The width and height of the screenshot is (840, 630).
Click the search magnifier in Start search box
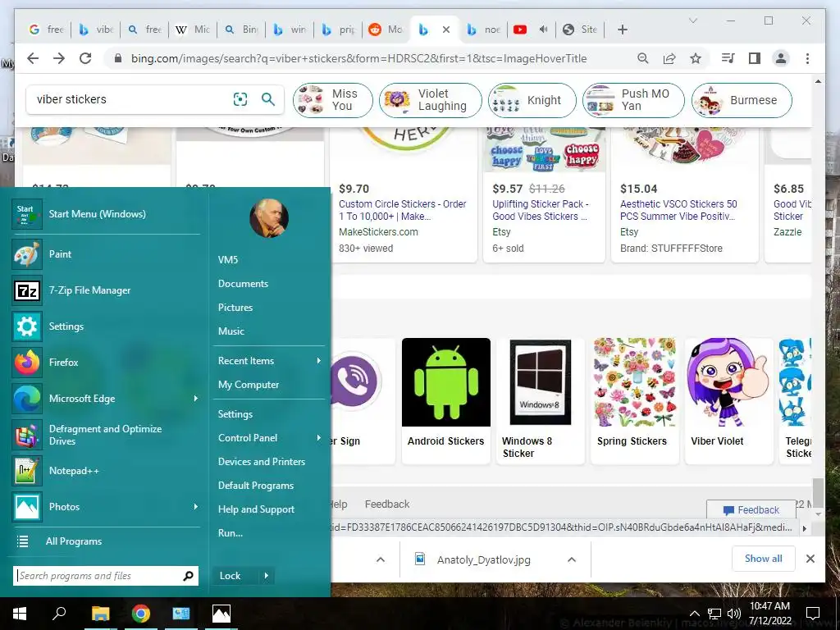(x=188, y=576)
